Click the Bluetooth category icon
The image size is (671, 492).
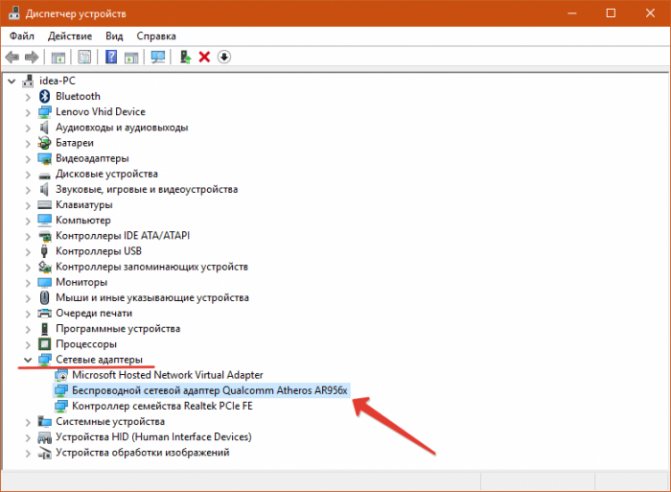coord(45,96)
